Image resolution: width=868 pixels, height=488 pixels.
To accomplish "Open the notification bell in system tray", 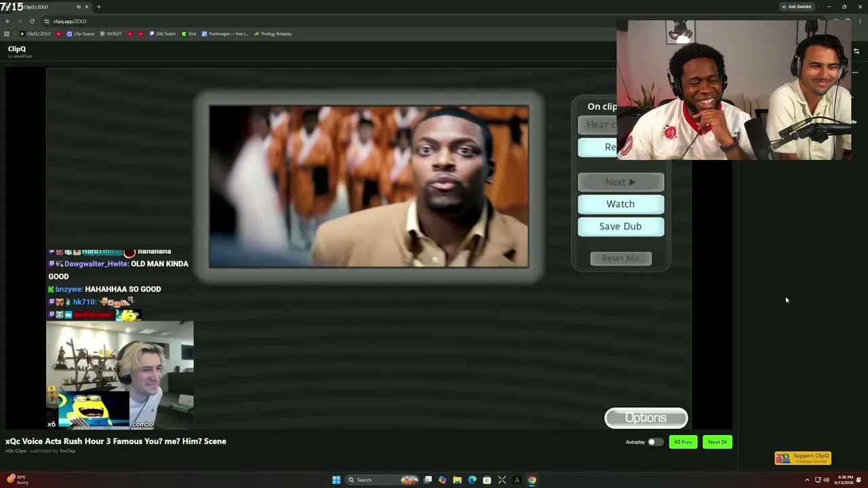I will tap(859, 480).
